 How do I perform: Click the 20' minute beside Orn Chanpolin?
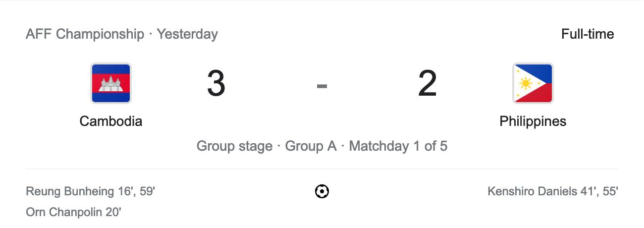click(113, 213)
